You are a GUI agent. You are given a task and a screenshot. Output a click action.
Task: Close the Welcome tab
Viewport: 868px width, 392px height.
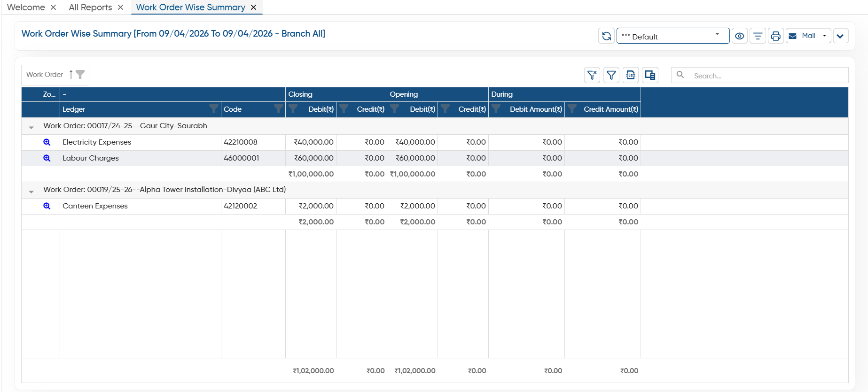click(x=53, y=7)
